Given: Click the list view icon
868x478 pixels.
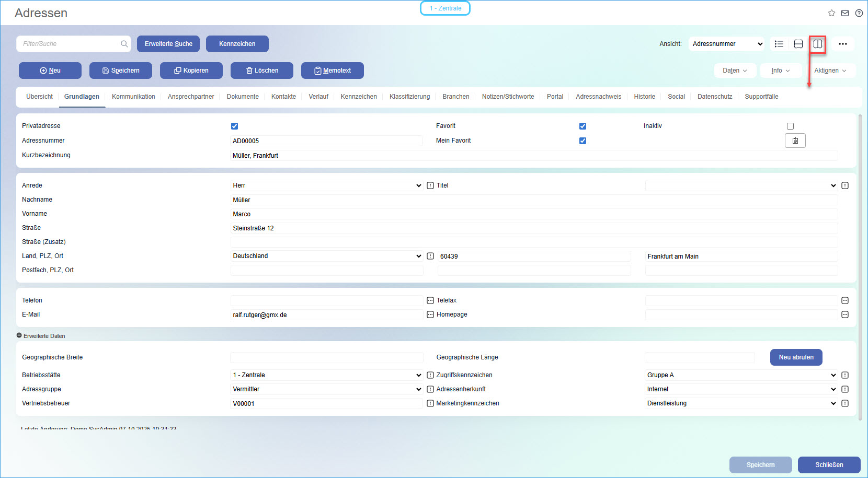Looking at the screenshot, I should [779, 44].
